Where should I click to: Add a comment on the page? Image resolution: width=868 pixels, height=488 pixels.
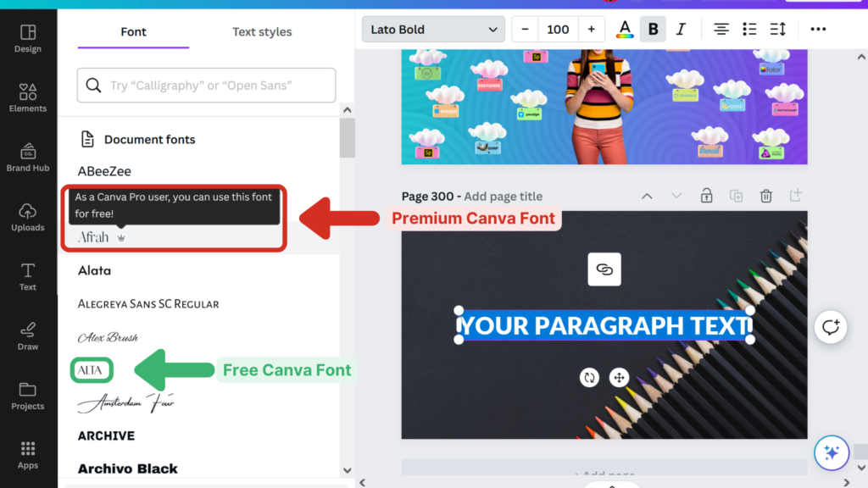[x=831, y=327]
